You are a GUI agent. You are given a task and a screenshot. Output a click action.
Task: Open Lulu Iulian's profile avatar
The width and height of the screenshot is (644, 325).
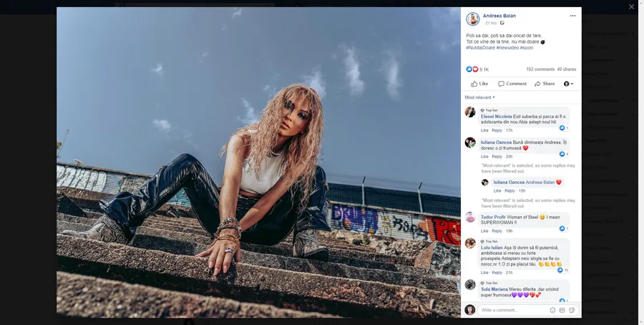click(470, 243)
